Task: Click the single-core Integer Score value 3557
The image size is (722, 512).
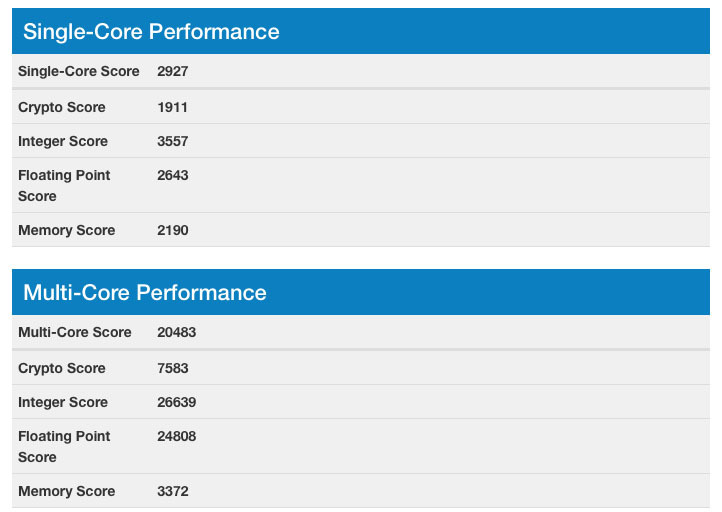Action: coord(173,141)
